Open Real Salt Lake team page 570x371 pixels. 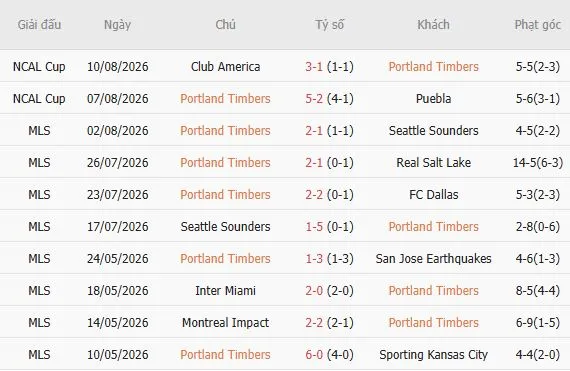click(x=433, y=162)
